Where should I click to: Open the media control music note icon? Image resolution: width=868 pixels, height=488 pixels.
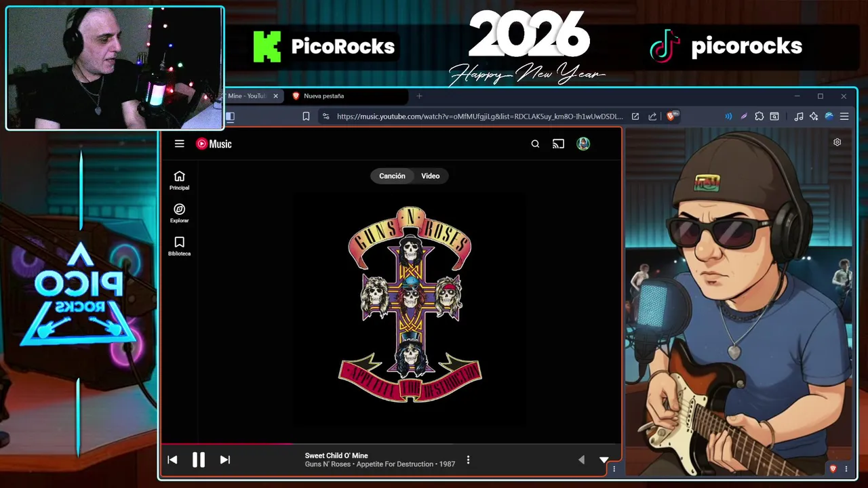pyautogui.click(x=799, y=117)
